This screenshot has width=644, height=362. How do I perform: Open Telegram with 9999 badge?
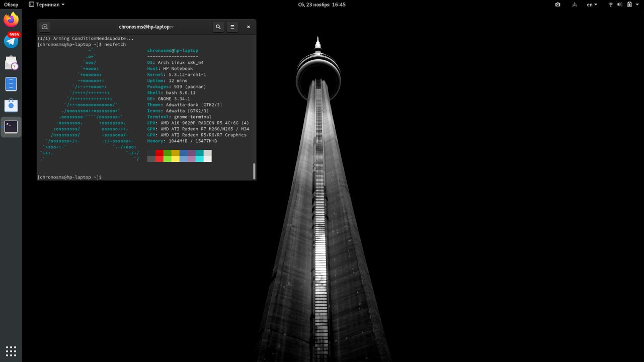[11, 41]
